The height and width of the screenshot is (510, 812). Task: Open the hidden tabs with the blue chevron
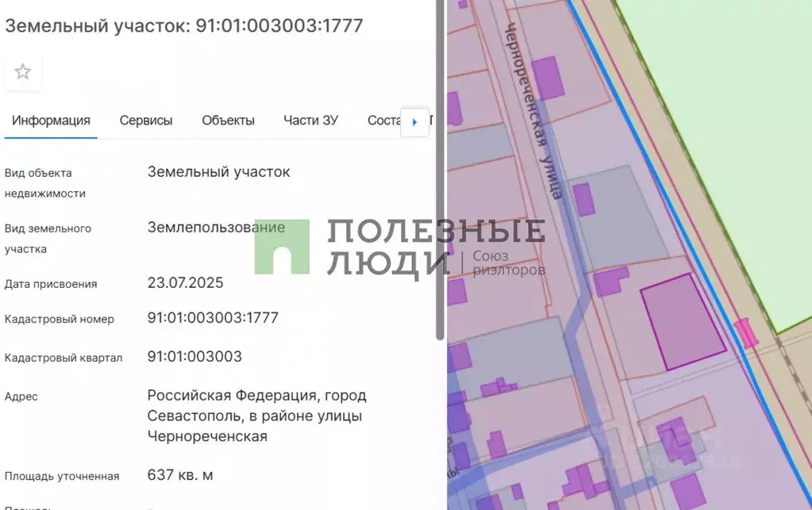414,121
